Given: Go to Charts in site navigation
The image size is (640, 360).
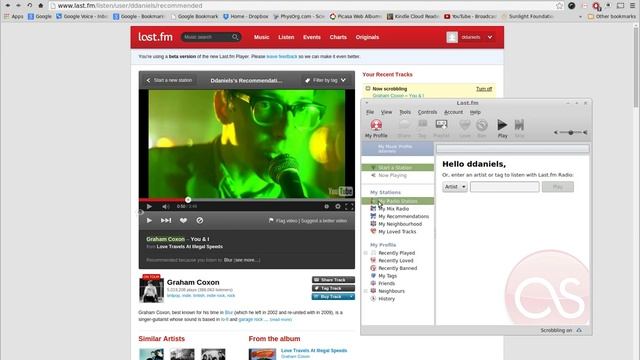Looking at the screenshot, I should 338,37.
